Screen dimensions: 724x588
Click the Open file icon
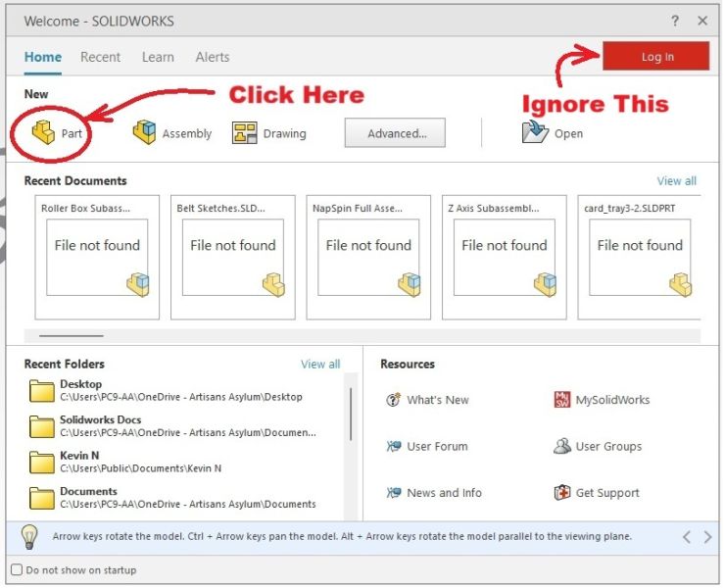[535, 132]
